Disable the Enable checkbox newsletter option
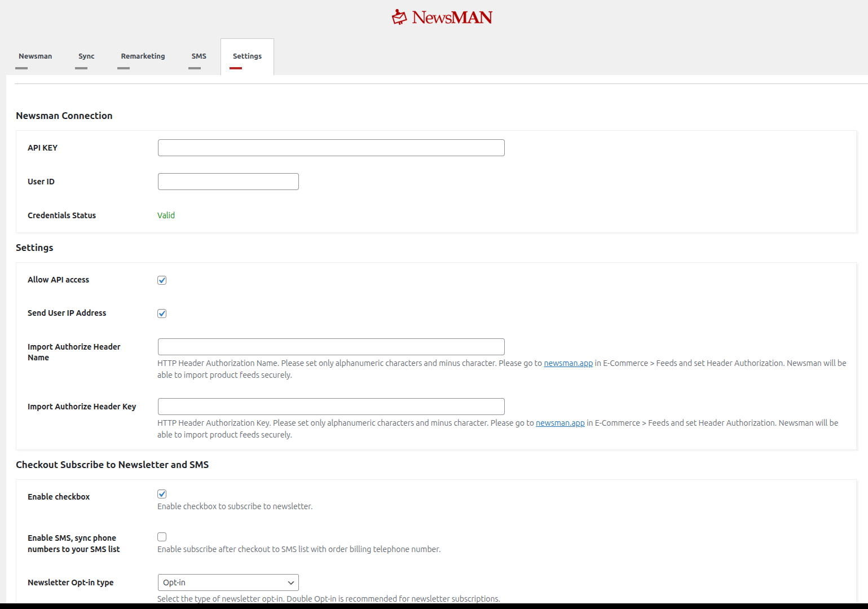868x609 pixels. (x=162, y=494)
